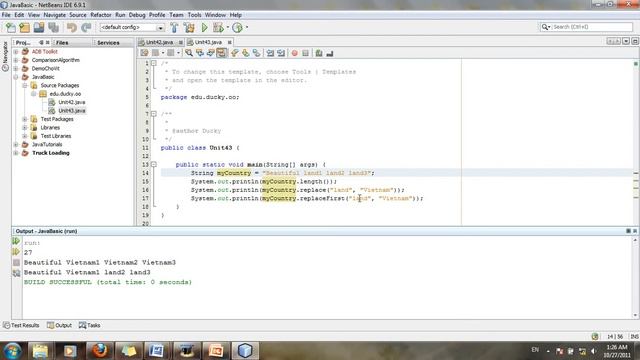Run the main project with green arrow

(204, 27)
